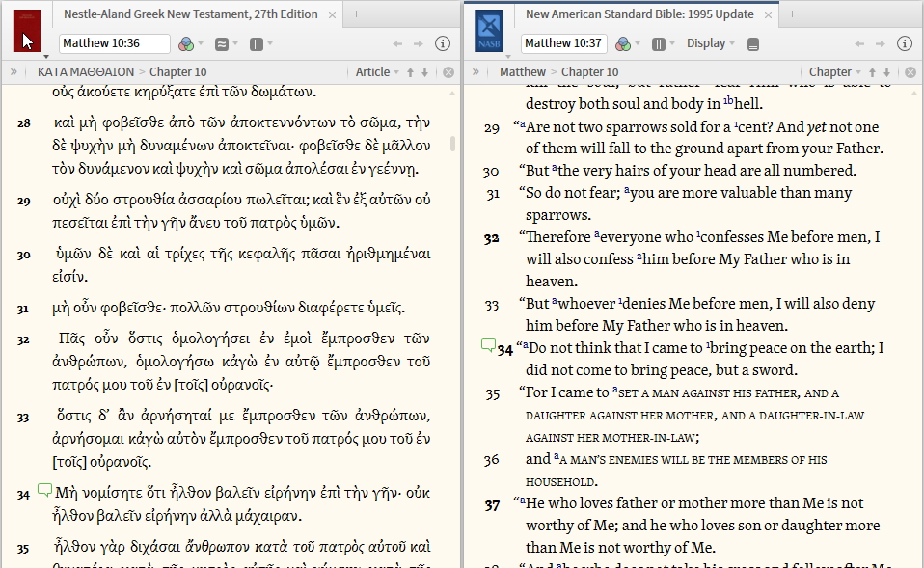This screenshot has height=568, width=924.
Task: Open visual filters in Greek NT panel
Action: tap(185, 43)
